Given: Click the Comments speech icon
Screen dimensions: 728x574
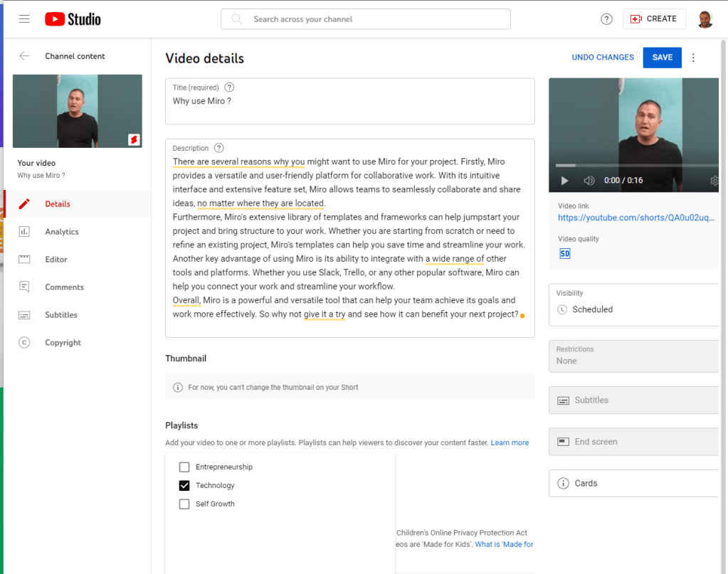Looking at the screenshot, I should [x=24, y=287].
